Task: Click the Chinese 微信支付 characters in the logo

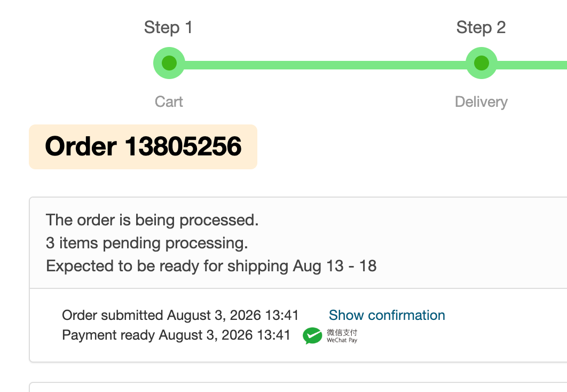Action: click(342, 332)
